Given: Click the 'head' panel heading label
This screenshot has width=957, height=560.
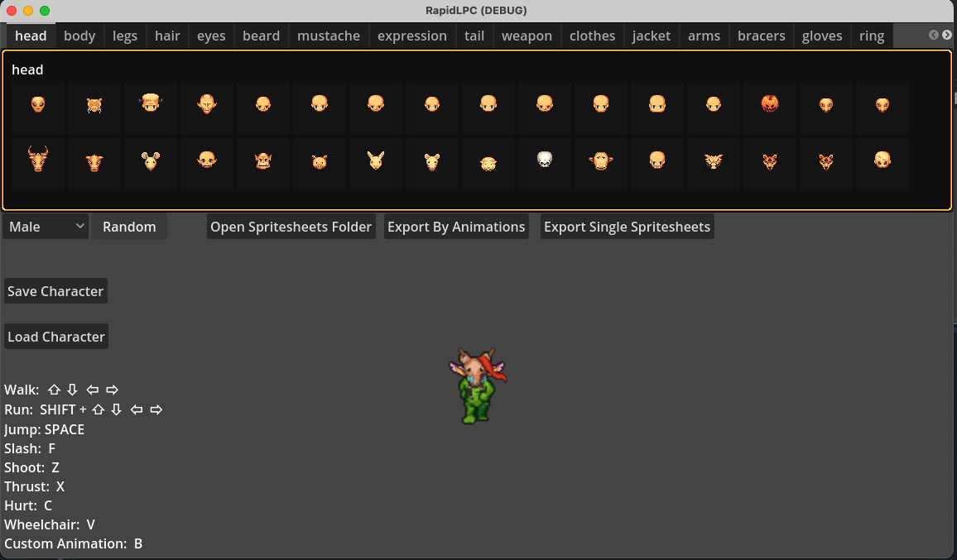Looking at the screenshot, I should tap(27, 69).
